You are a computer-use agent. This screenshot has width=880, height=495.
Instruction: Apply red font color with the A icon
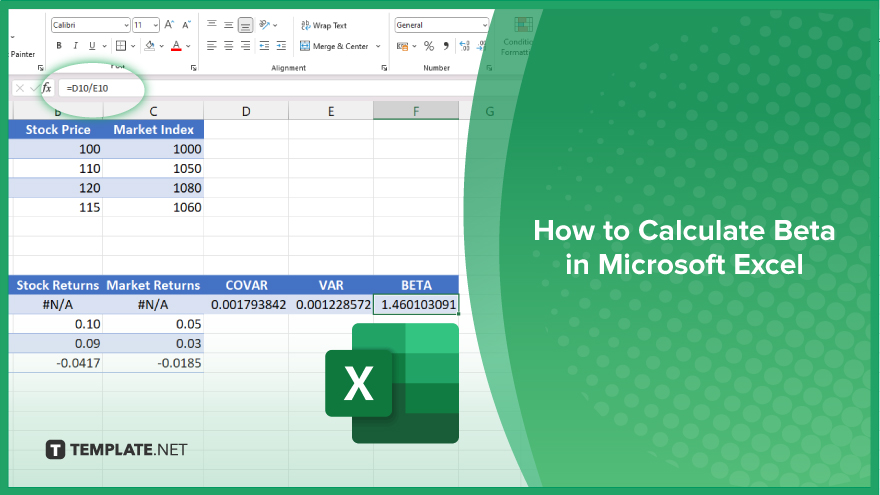[176, 46]
